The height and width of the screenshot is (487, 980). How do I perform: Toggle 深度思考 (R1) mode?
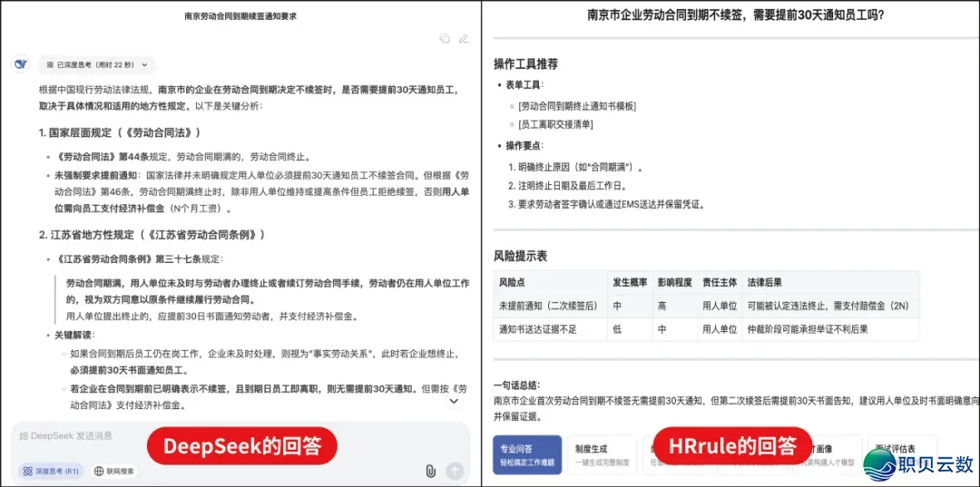(51, 472)
